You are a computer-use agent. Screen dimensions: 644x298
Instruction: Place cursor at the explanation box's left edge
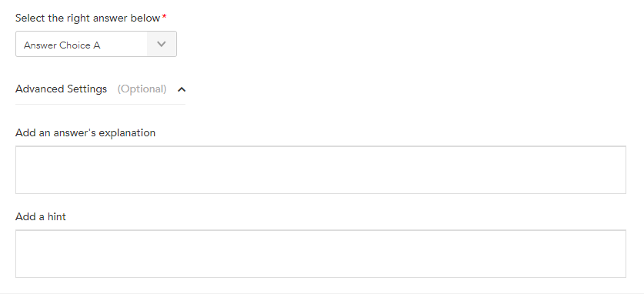[20, 169]
